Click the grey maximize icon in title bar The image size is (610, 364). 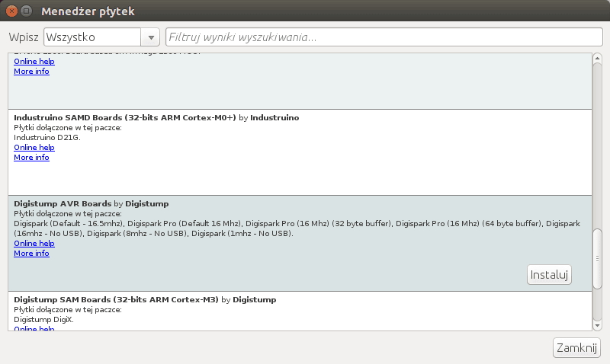click(x=27, y=11)
